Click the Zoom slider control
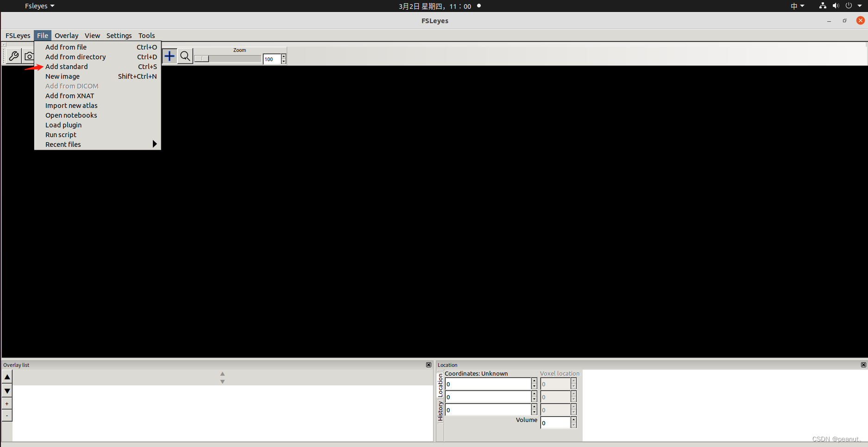Viewport: 868px width, 447px height. (x=202, y=59)
